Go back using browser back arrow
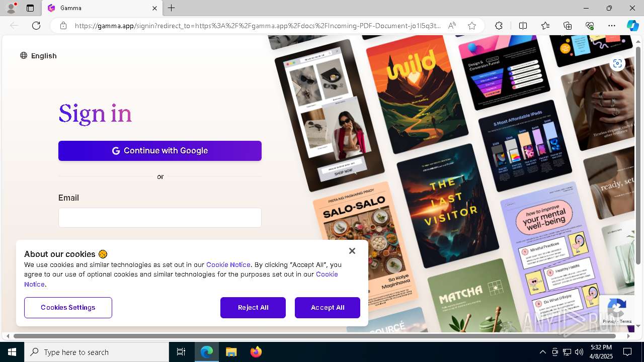The width and height of the screenshot is (644, 362). [14, 26]
